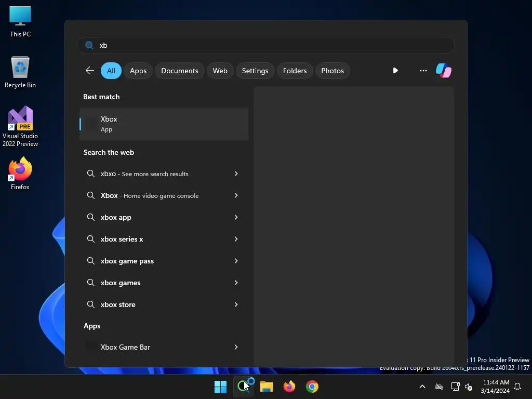
Task: Click the OneDrive cloud tray icon
Action: tap(439, 387)
